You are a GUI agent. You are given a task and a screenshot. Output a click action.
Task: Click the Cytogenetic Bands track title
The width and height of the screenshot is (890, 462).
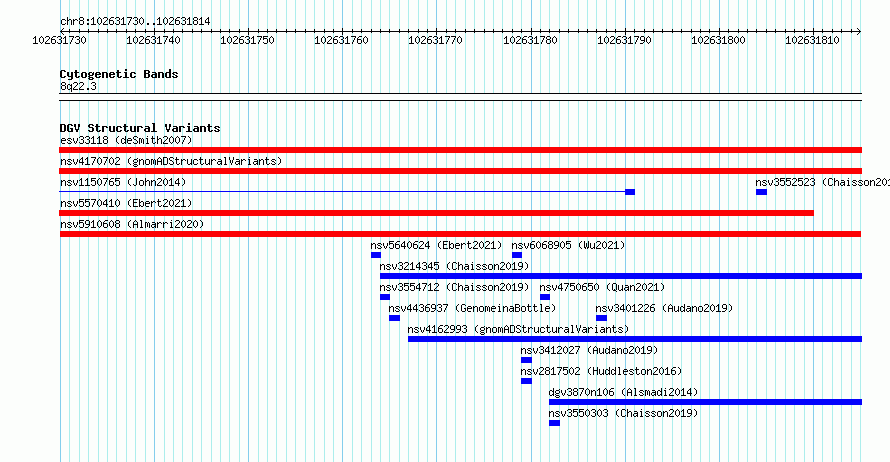pyautogui.click(x=119, y=74)
